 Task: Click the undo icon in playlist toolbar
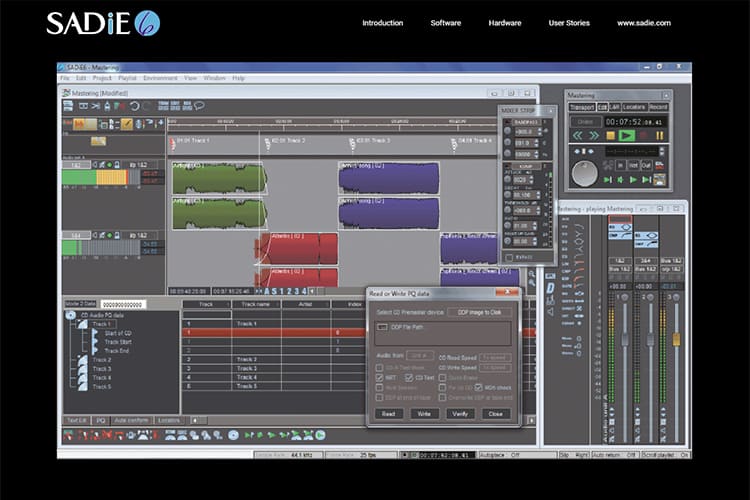point(134,106)
